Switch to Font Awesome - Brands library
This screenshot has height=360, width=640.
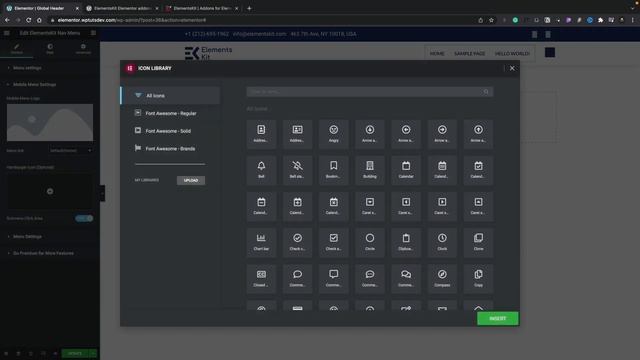click(171, 149)
